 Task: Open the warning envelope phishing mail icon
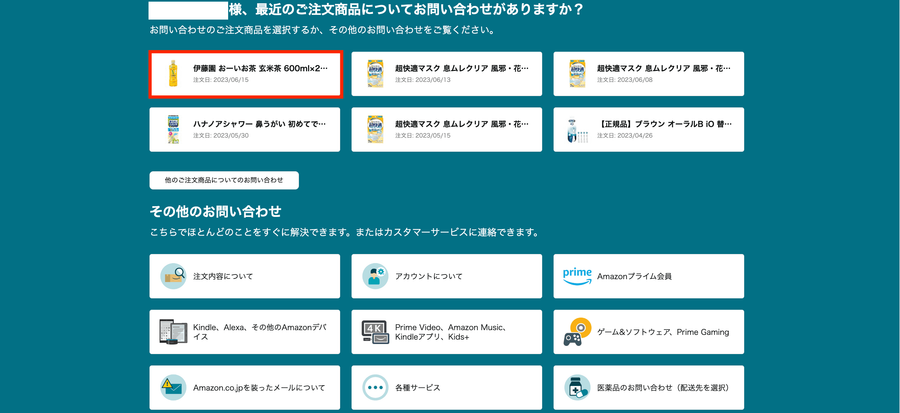point(173,387)
